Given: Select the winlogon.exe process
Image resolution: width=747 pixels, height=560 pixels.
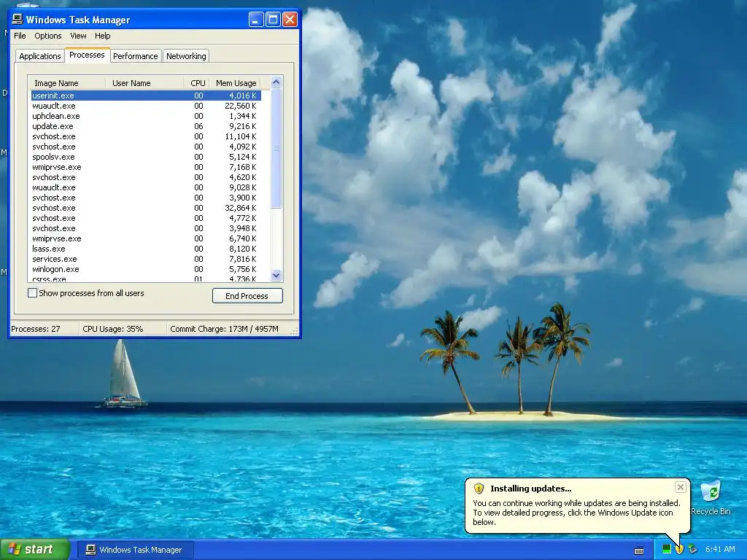Looking at the screenshot, I should (146, 269).
